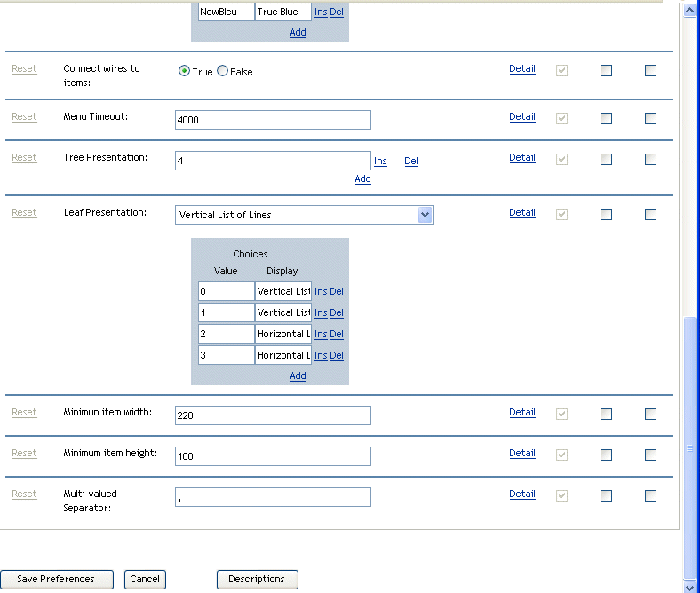Click the scroll down arrow of the vertical scrollbar
This screenshot has width=700, height=593.
690,586
